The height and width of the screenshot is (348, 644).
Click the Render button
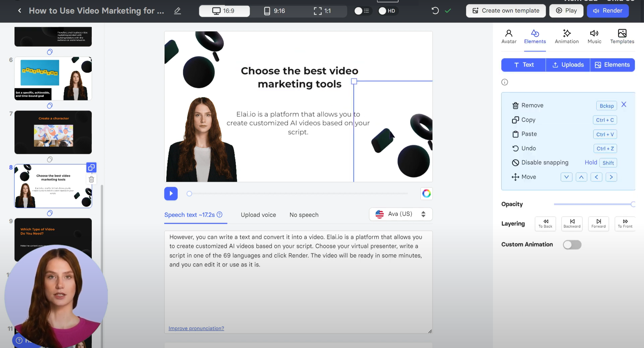point(608,11)
